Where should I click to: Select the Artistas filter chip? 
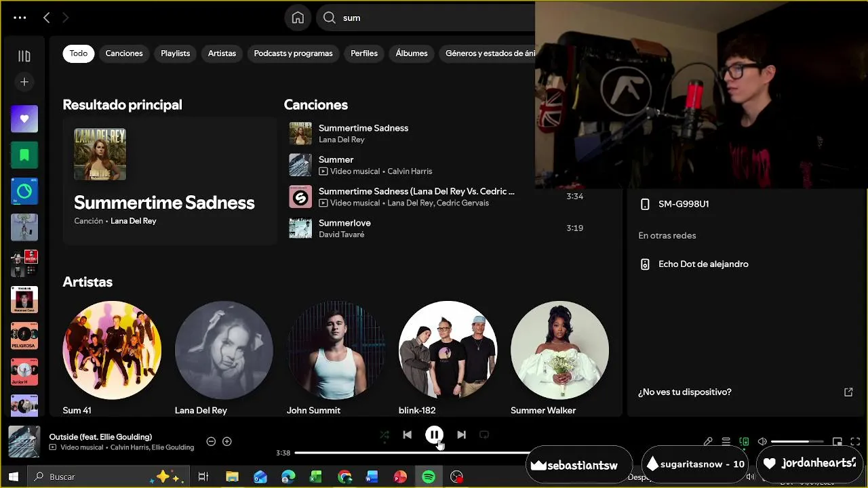coord(222,53)
